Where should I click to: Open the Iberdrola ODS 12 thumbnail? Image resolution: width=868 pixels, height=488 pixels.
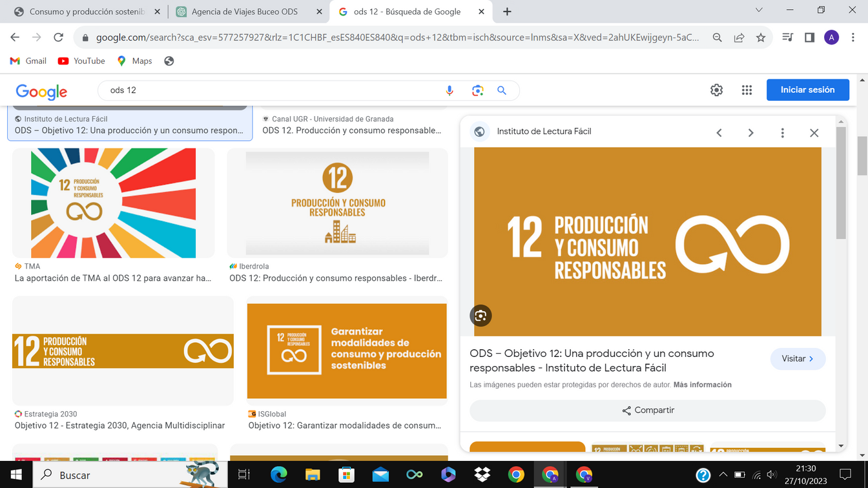tap(337, 203)
